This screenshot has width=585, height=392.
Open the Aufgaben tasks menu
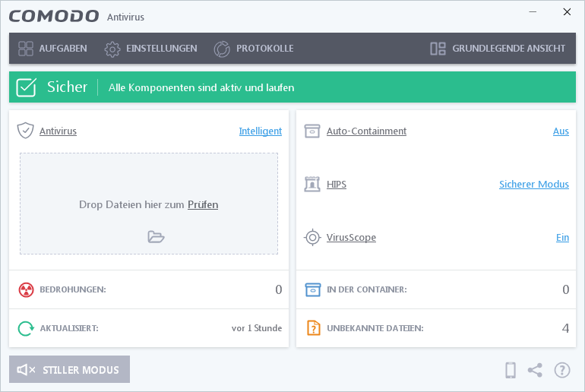click(52, 49)
